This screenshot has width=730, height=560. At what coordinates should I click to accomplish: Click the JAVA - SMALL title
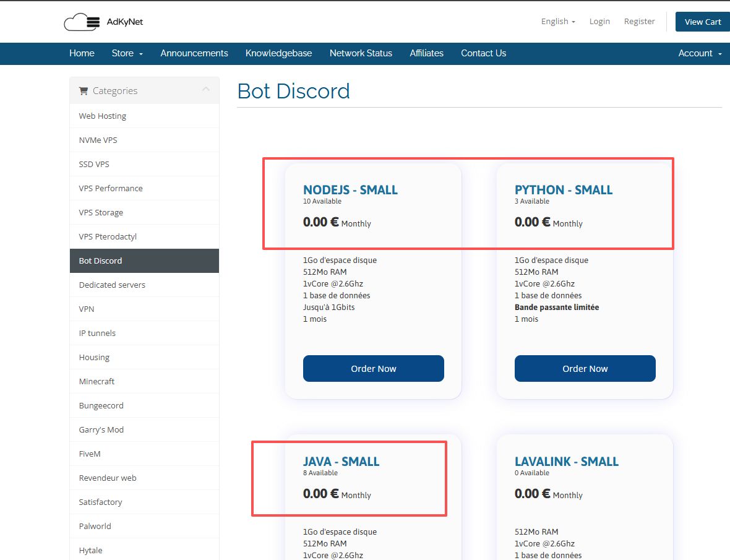[x=341, y=462]
